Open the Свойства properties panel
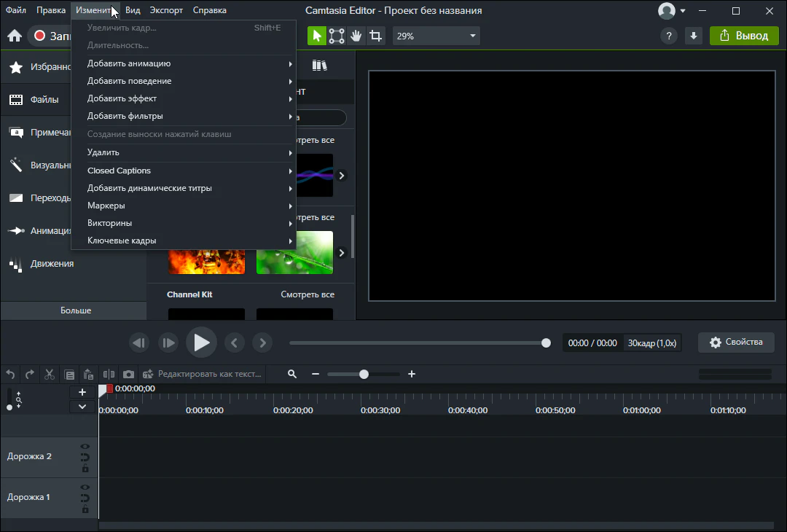This screenshot has height=532, width=787. tap(735, 343)
